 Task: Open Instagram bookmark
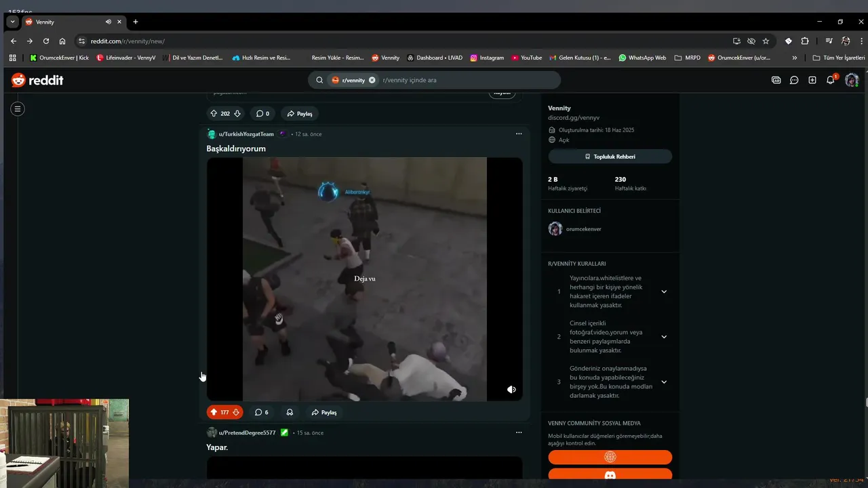coord(487,58)
